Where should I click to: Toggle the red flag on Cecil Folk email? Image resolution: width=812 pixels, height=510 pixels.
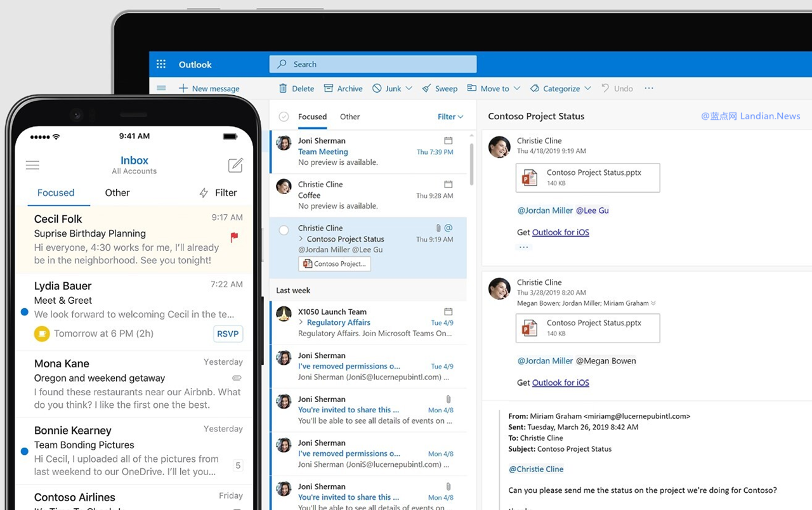pyautogui.click(x=234, y=237)
